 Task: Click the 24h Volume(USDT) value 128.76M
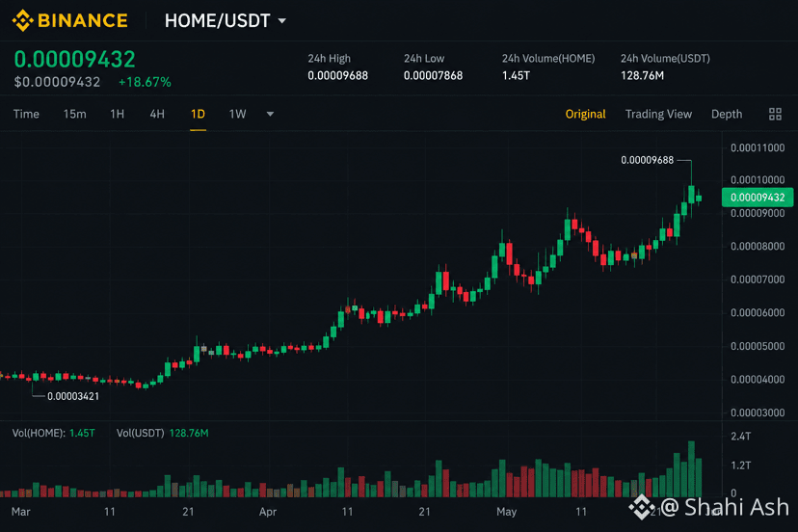click(x=642, y=75)
